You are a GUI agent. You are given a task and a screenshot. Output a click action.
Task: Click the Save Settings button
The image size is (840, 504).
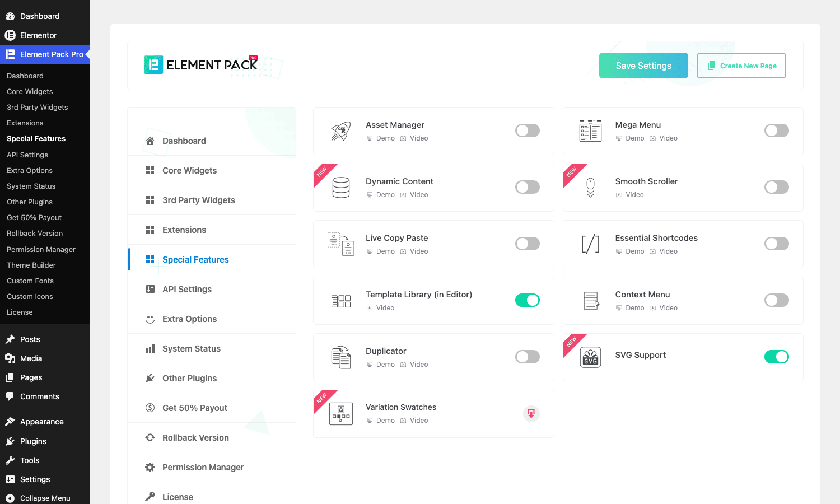[x=643, y=66]
